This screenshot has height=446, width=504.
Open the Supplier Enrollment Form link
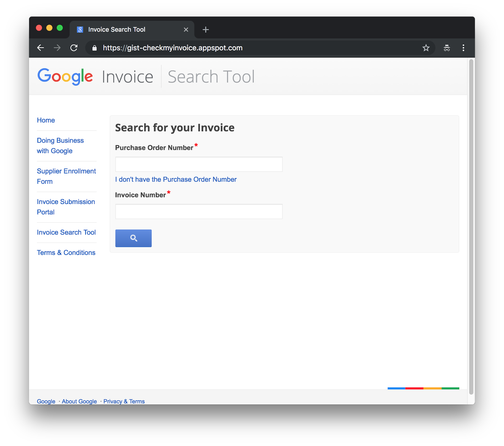[66, 176]
